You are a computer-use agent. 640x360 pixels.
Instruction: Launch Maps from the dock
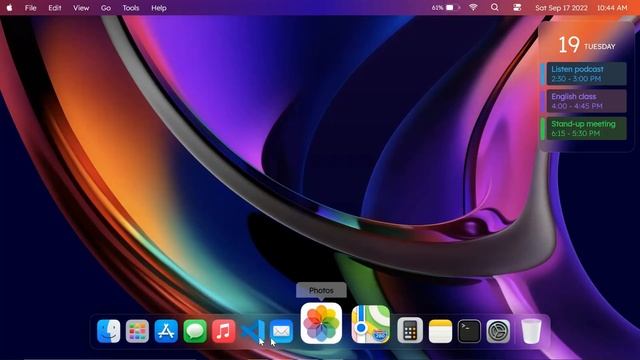370,324
